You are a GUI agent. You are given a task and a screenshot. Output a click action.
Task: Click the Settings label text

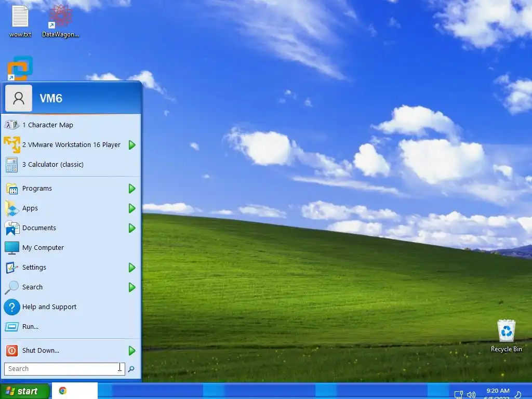click(x=34, y=268)
